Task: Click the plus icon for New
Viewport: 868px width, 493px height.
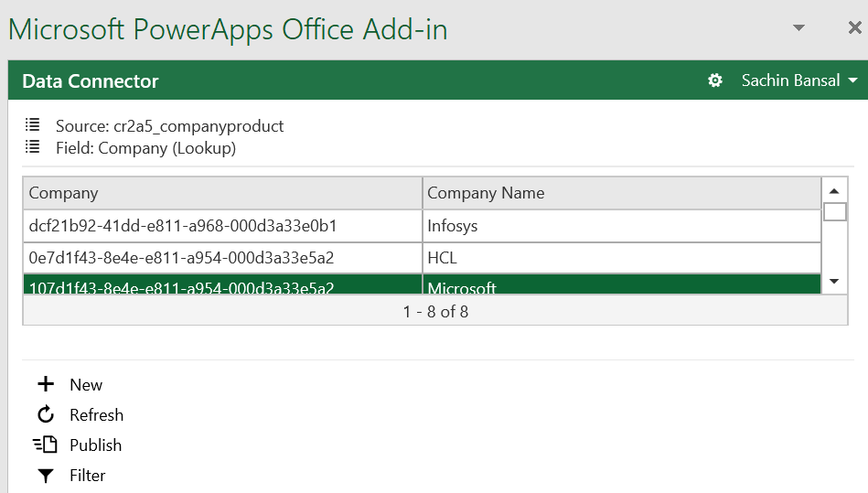Action: (x=45, y=384)
